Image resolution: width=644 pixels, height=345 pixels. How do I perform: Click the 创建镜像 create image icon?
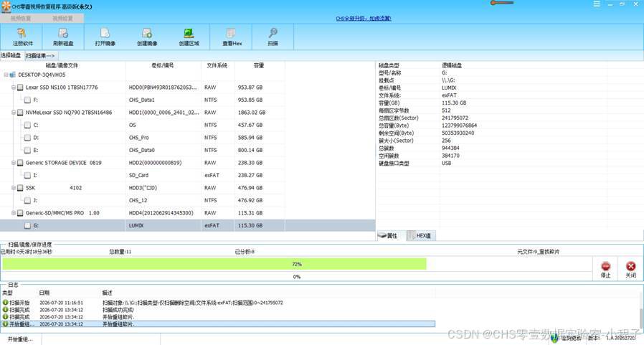pyautogui.click(x=147, y=33)
